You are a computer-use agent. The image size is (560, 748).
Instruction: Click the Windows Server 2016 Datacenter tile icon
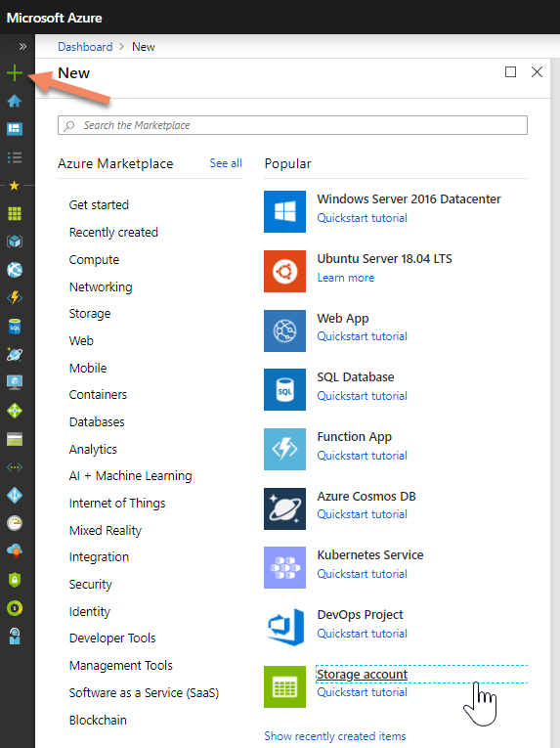coord(284,212)
